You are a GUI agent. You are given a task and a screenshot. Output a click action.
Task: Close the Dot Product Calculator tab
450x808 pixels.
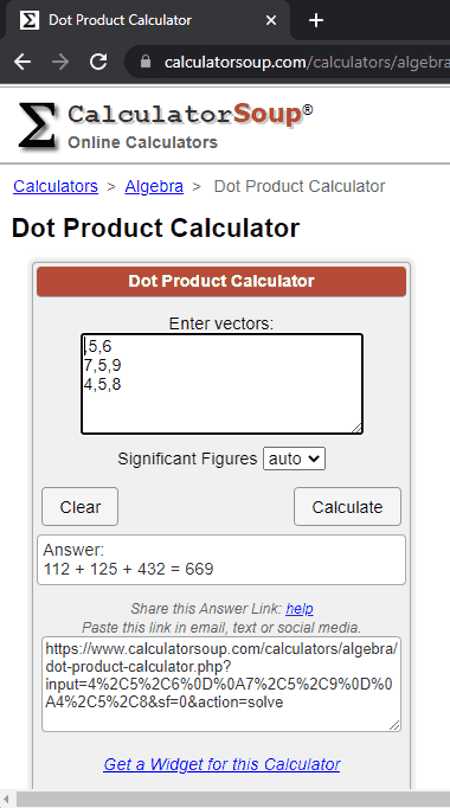[x=271, y=20]
